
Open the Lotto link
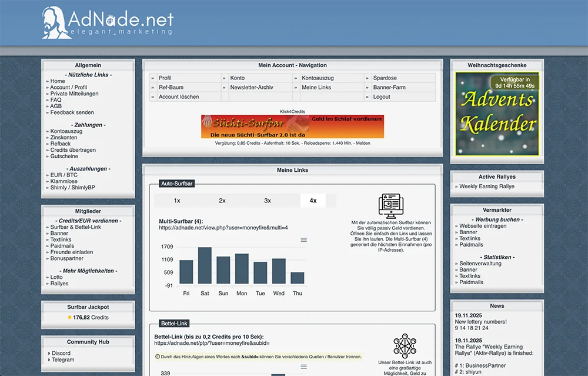[56, 277]
